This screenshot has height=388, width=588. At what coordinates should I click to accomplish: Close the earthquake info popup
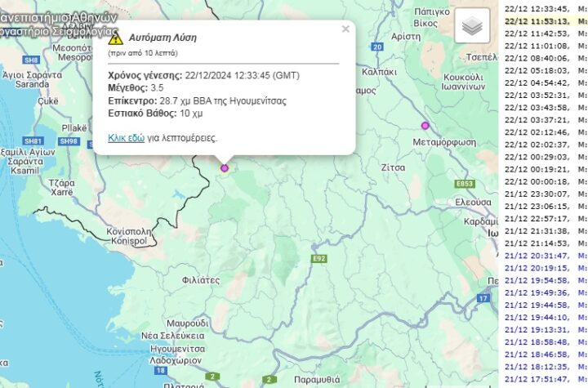[345, 29]
